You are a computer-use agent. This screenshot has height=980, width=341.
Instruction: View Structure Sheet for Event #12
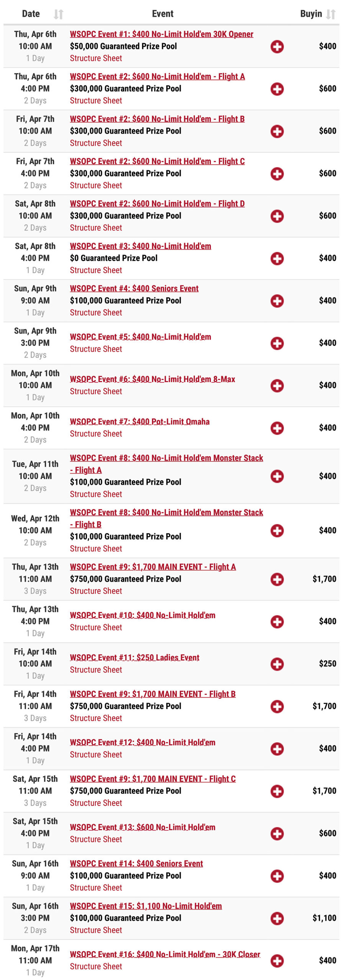coord(96,755)
